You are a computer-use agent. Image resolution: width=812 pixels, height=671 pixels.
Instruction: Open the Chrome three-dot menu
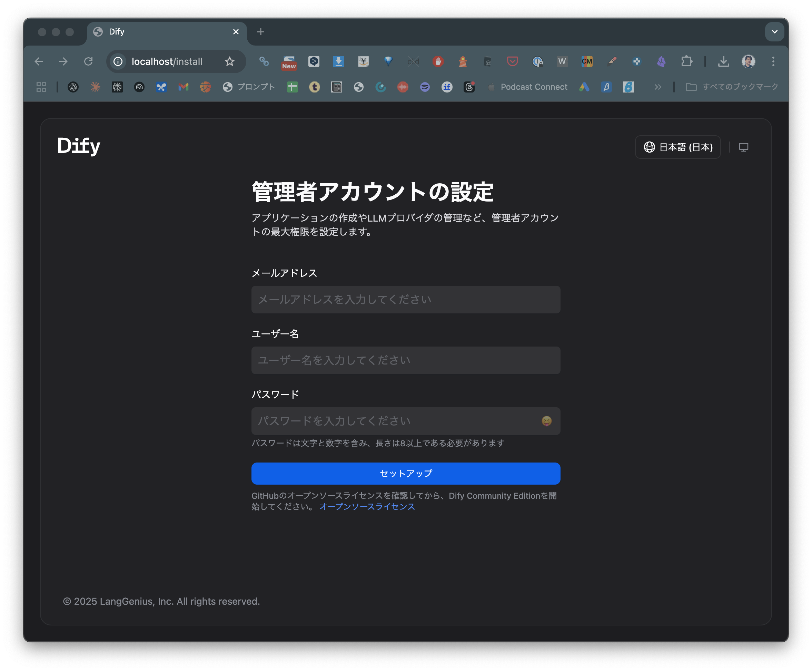(773, 61)
